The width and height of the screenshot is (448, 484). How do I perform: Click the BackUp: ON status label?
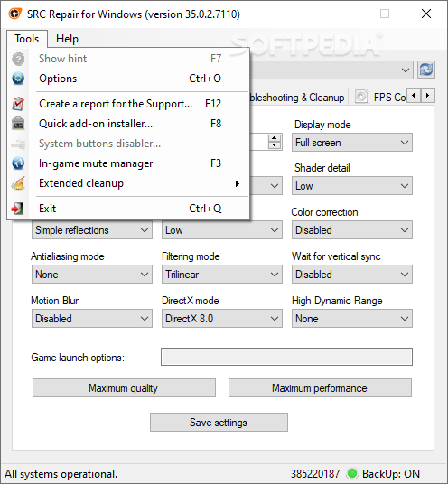391,474
